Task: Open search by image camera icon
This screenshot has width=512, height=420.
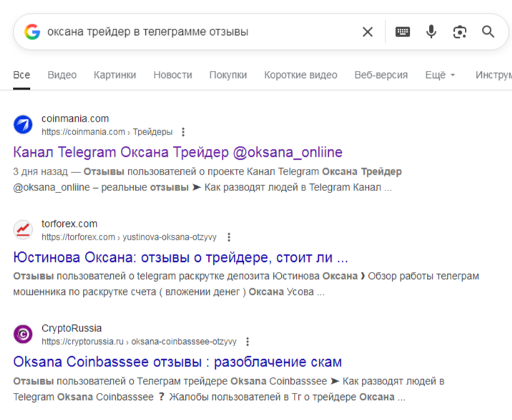Action: [x=460, y=32]
